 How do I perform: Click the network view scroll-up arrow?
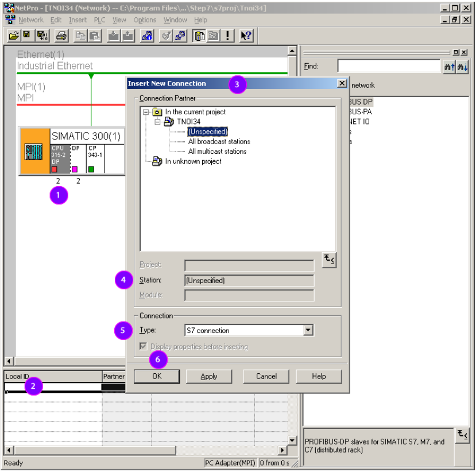(x=292, y=51)
